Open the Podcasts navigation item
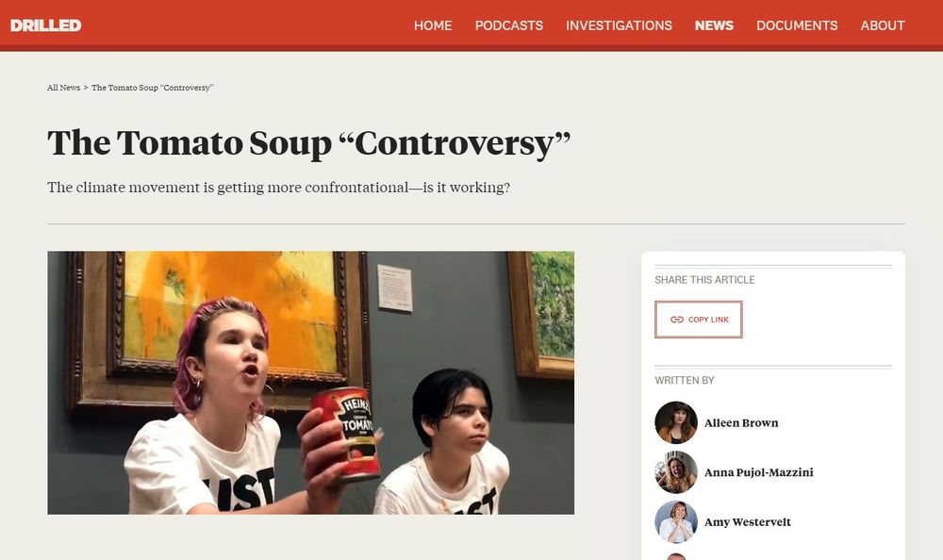The image size is (943, 560). coord(509,25)
